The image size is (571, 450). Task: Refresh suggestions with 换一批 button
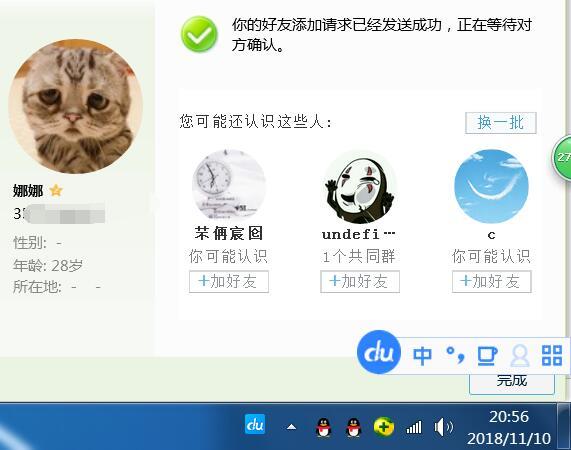tap(501, 123)
